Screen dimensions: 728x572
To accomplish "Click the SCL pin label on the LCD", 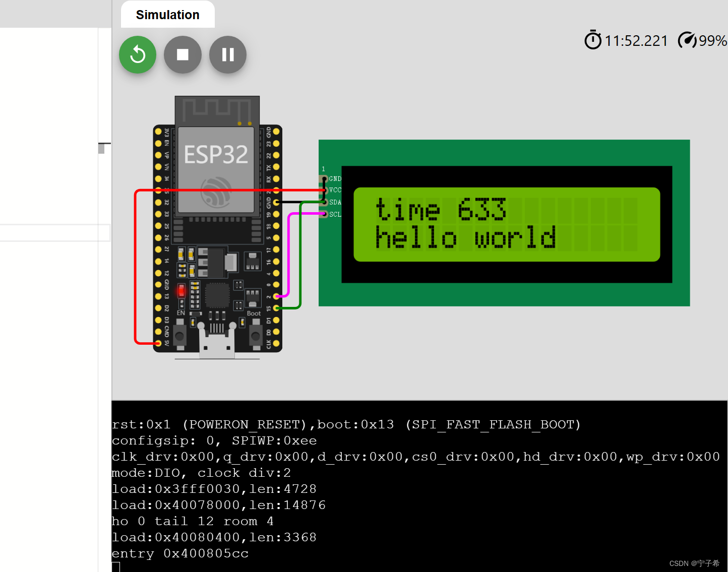I will click(334, 214).
